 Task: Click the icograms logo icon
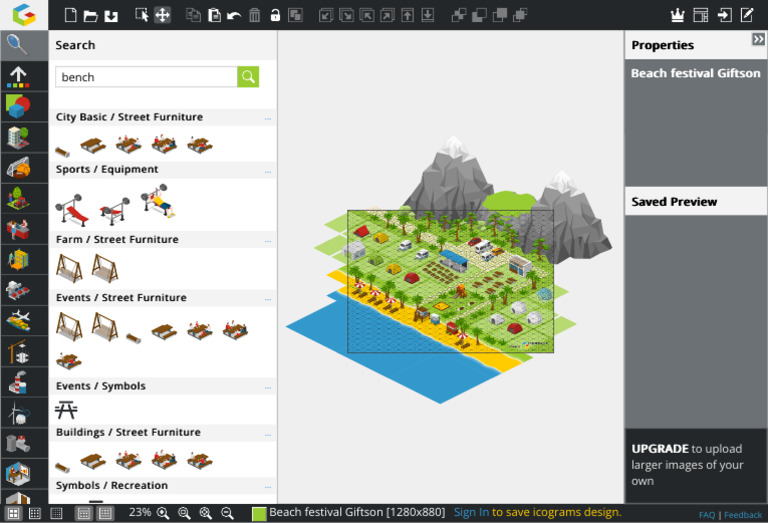(24, 15)
